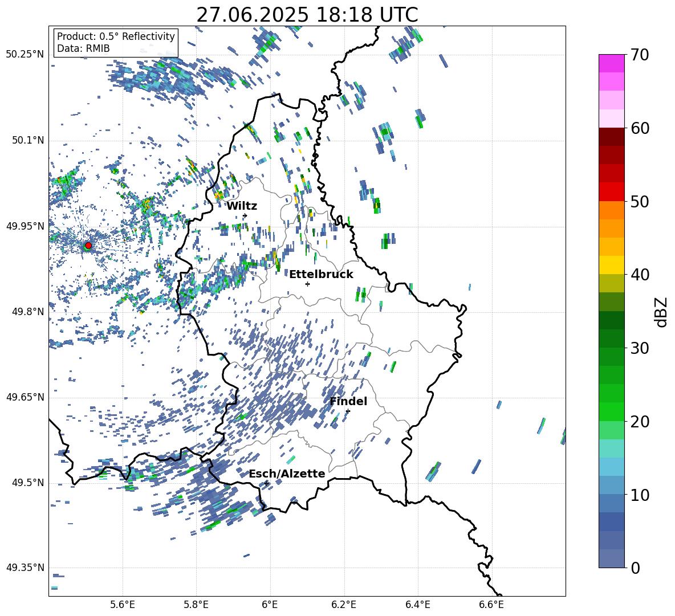Click the 49.65°N latitude label
The height and width of the screenshot is (616, 675).
tap(25, 397)
